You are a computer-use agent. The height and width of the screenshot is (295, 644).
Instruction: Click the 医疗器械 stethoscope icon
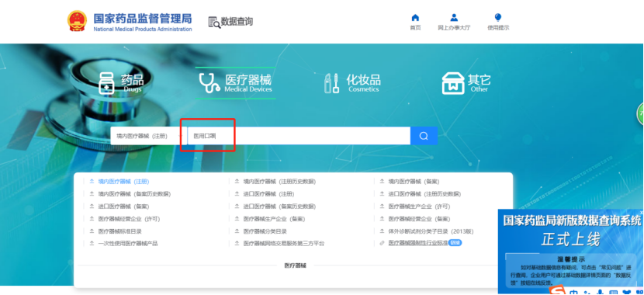[x=209, y=83]
